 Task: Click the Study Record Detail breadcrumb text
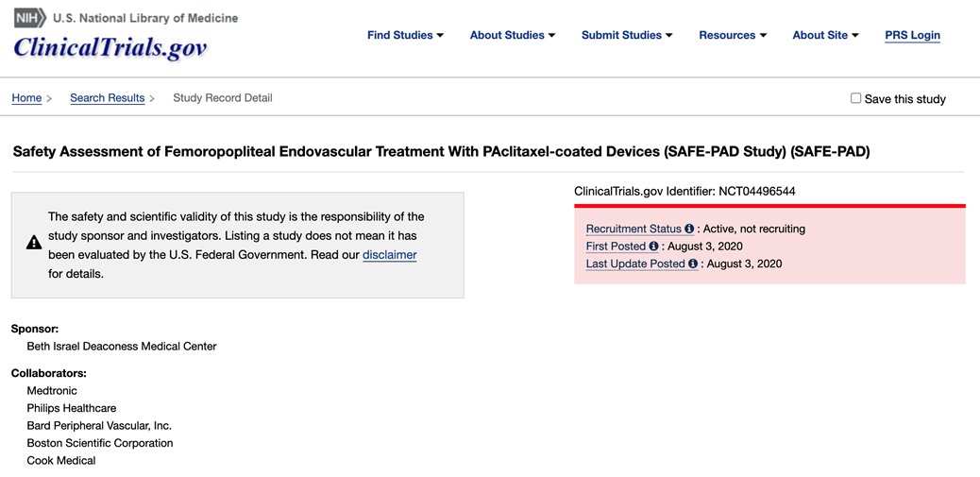(x=223, y=98)
